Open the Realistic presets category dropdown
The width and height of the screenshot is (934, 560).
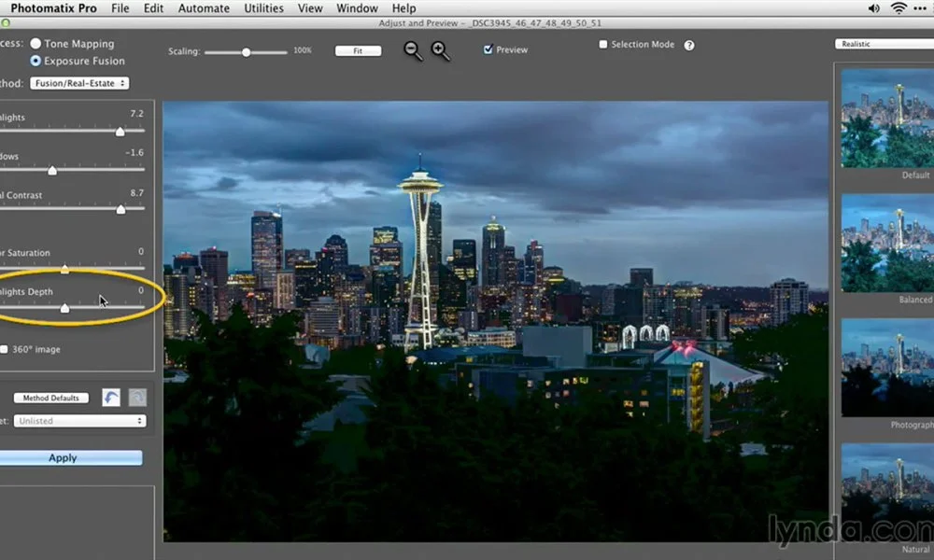pyautogui.click(x=884, y=44)
